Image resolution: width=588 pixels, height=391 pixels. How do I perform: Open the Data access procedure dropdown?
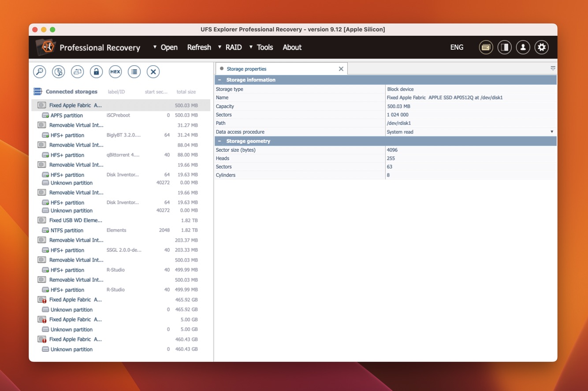551,132
